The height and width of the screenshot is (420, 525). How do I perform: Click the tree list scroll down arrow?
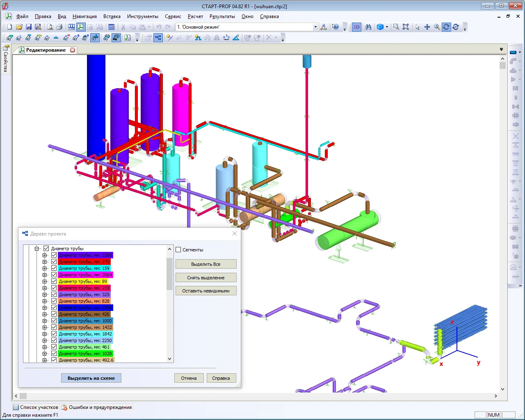tap(170, 359)
